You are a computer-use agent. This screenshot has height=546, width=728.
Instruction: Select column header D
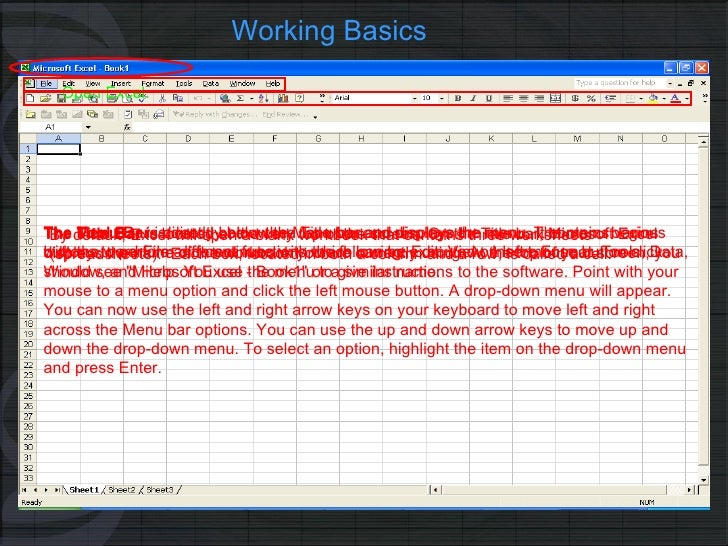pos(188,138)
